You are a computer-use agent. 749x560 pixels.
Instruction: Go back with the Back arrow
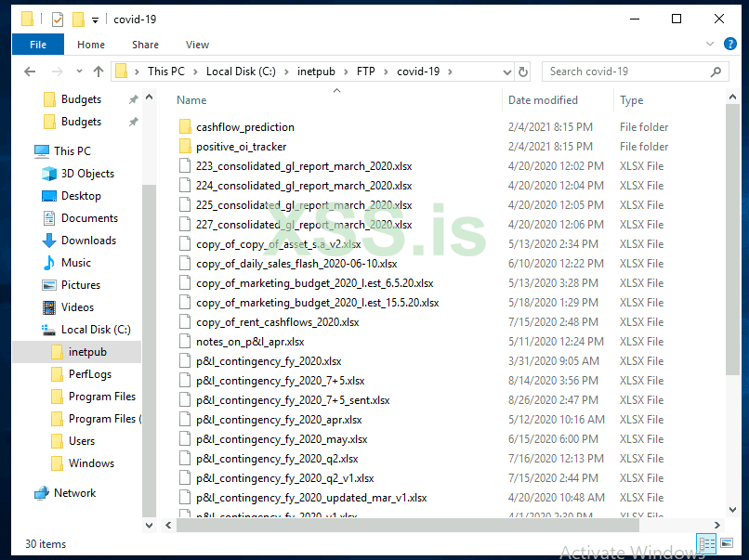click(30, 72)
